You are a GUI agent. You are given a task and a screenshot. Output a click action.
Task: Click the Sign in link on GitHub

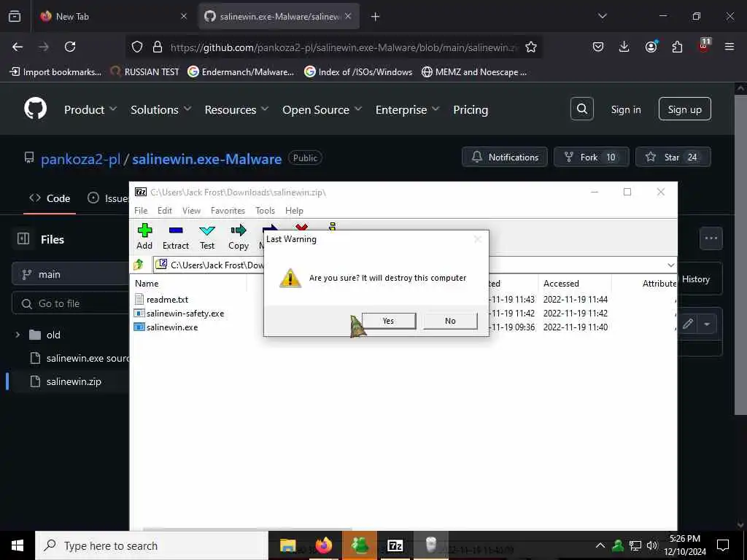(625, 109)
